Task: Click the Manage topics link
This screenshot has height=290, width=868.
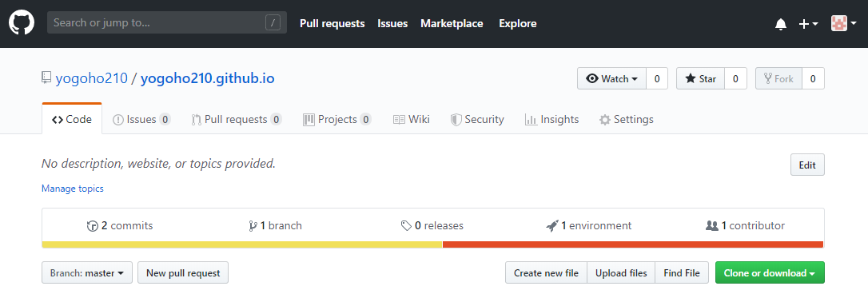Action: [73, 189]
